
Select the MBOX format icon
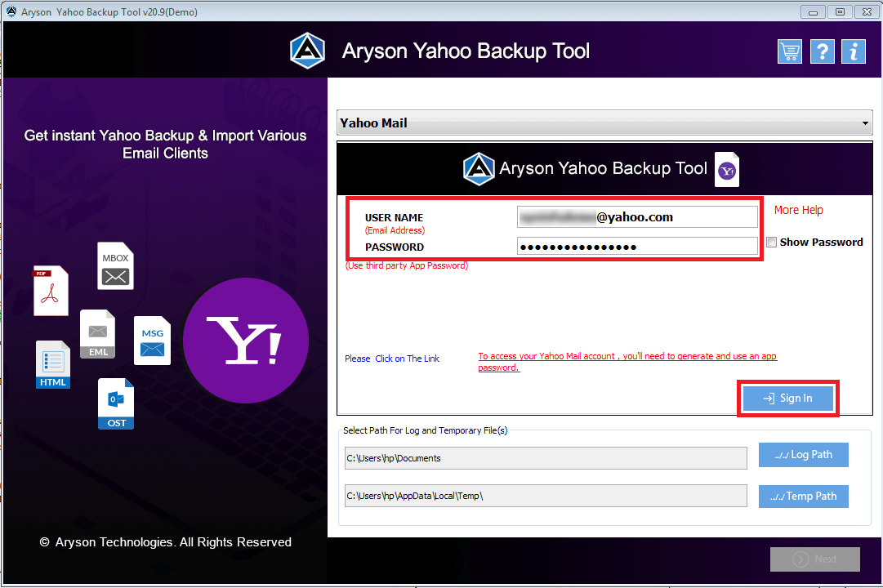point(115,265)
